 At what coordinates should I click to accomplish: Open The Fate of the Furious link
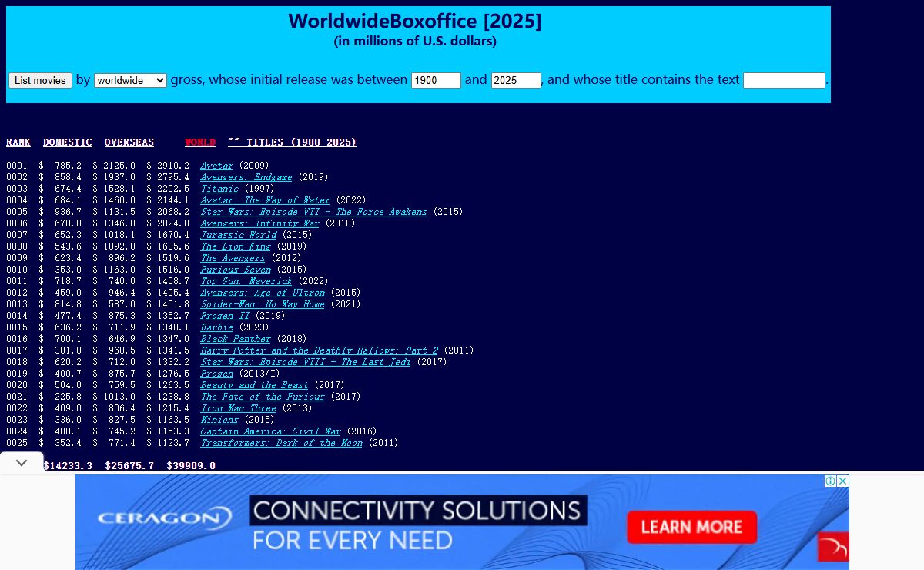(263, 397)
